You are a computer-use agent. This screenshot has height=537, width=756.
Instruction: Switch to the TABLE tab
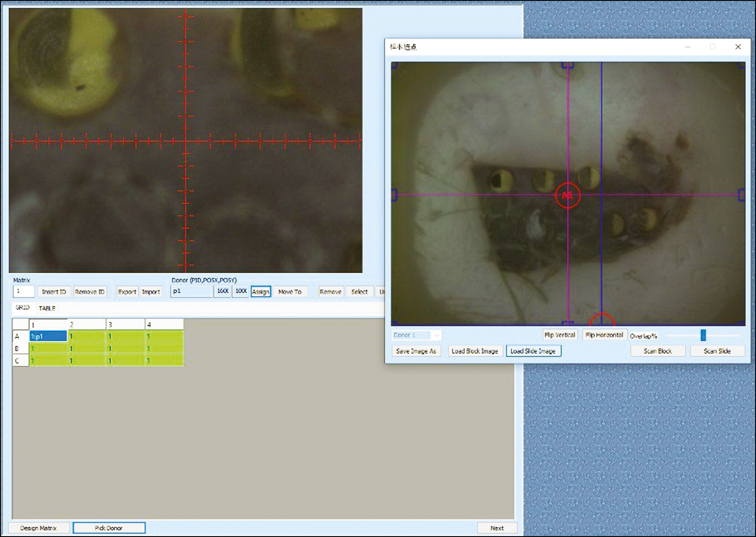pyautogui.click(x=47, y=308)
